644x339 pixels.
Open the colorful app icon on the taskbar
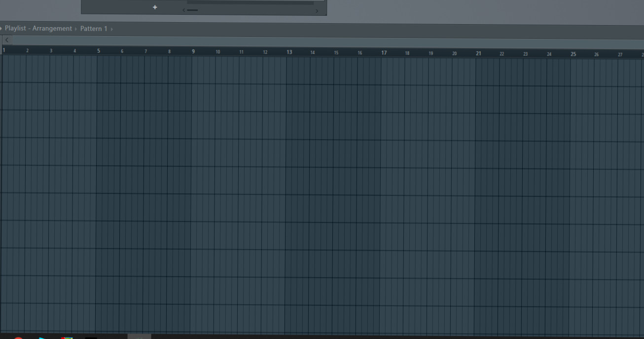tap(68, 338)
